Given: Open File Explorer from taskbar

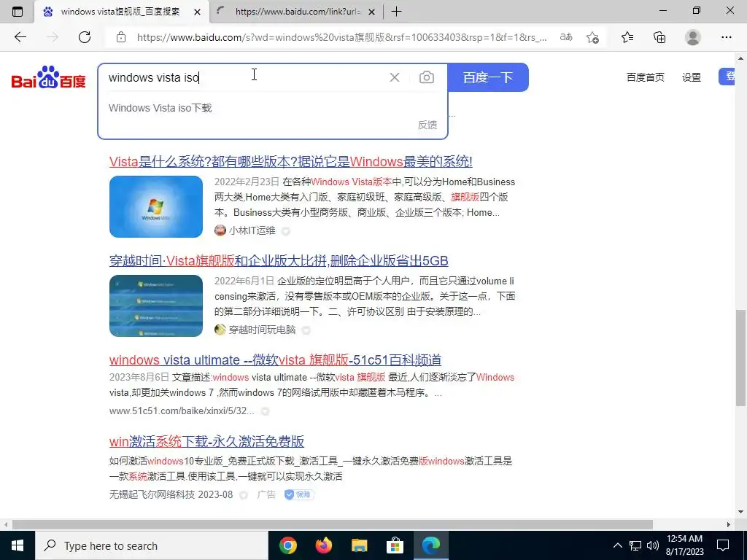Looking at the screenshot, I should tap(359, 545).
